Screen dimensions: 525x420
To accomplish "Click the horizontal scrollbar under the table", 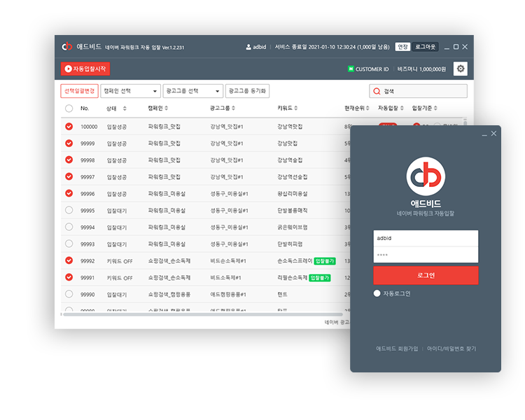I will [x=202, y=314].
